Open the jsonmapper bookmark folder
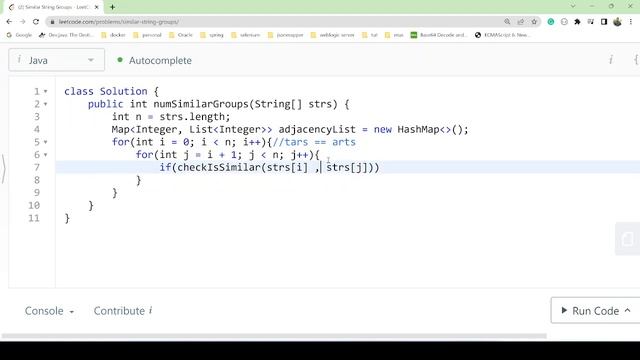The width and height of the screenshot is (640, 360). [x=285, y=35]
